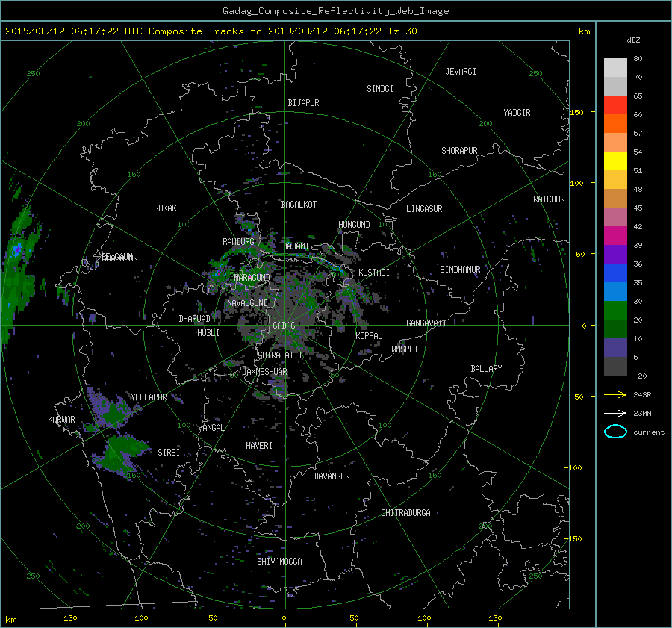Click the 23MN white arrow legend icon
This screenshot has width=672, height=628.
point(615,413)
